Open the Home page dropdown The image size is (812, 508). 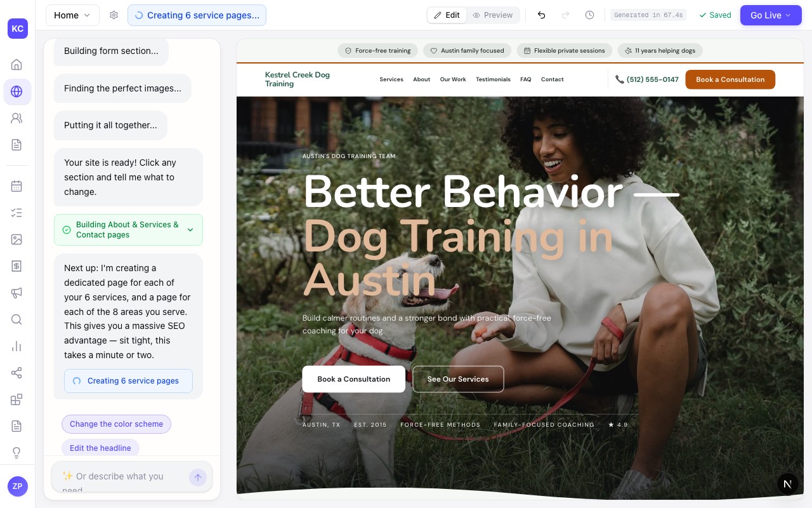pyautogui.click(x=72, y=15)
